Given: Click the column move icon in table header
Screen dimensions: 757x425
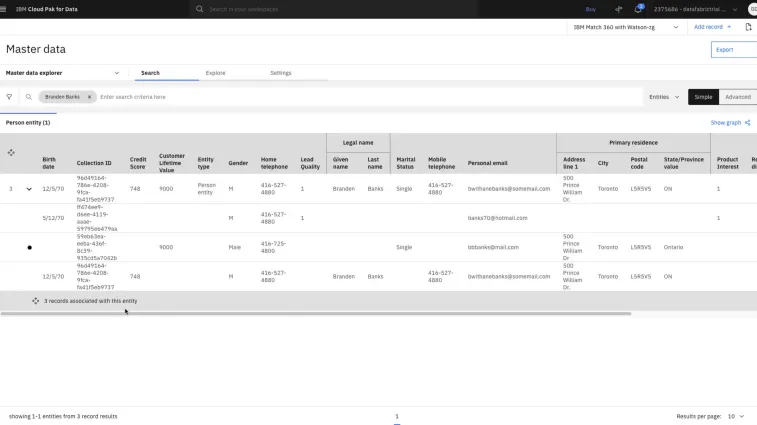Looking at the screenshot, I should click(11, 153).
